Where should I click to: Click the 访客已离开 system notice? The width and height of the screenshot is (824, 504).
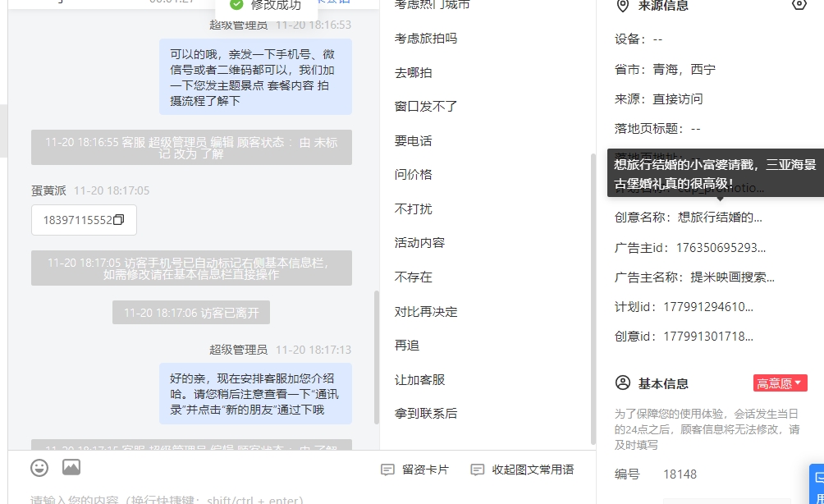(191, 313)
